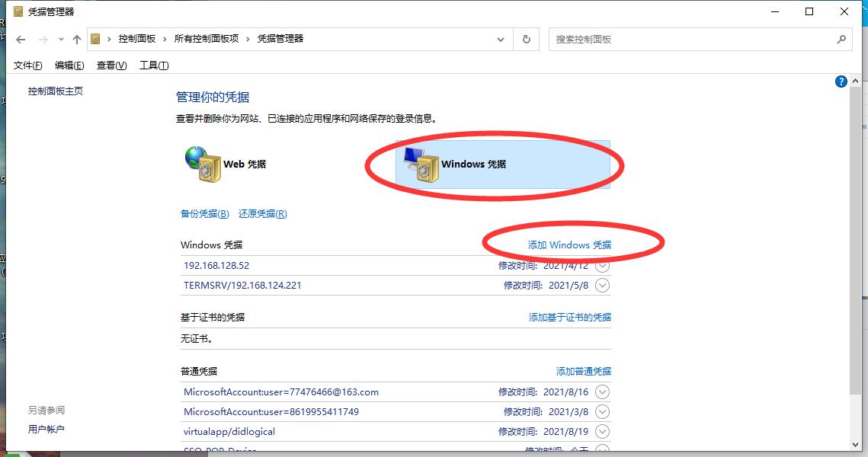Open the 文件(F) menu
This screenshot has width=868, height=457.
tap(27, 66)
